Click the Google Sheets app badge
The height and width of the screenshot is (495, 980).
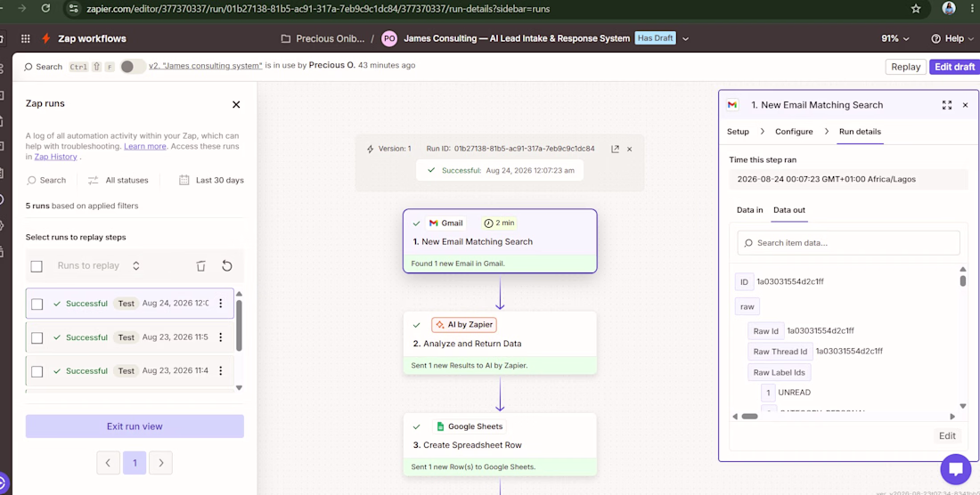pos(469,426)
